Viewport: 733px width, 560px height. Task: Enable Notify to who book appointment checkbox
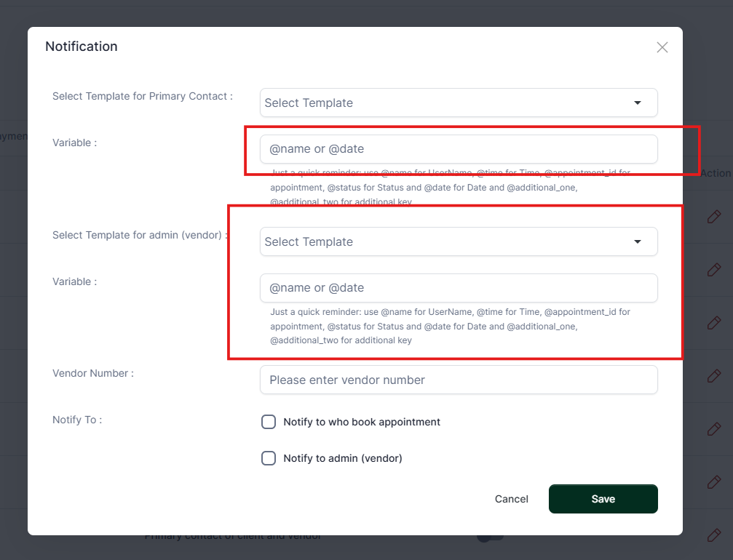click(269, 422)
